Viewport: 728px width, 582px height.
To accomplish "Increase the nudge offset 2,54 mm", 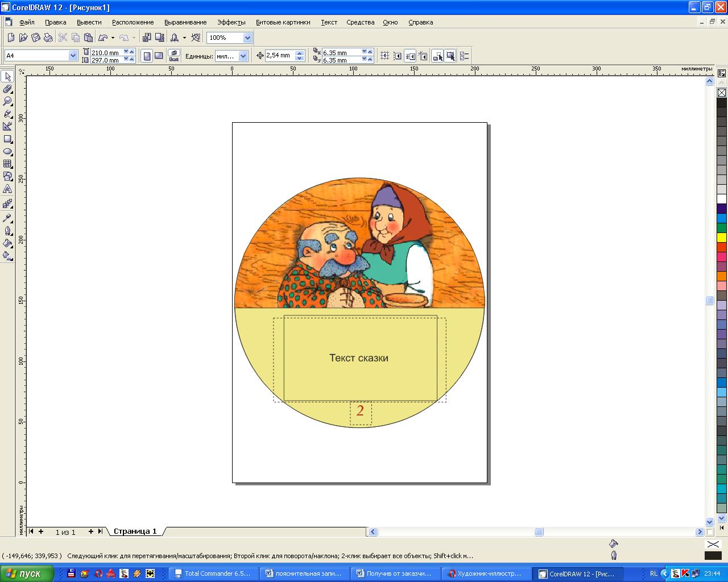I will [x=300, y=53].
